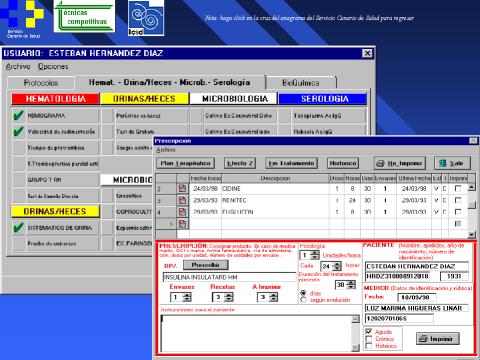
Task: Click the No Imprimir printer button
Action: [400, 163]
